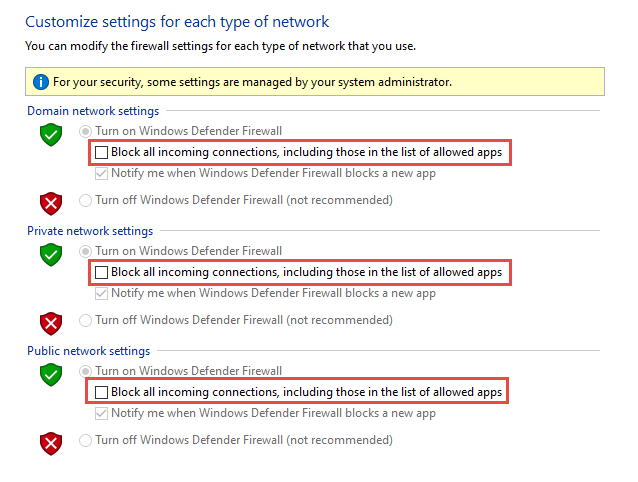638x482 pixels.
Task: Click red shield icon under Public network settings
Action: pos(50,443)
